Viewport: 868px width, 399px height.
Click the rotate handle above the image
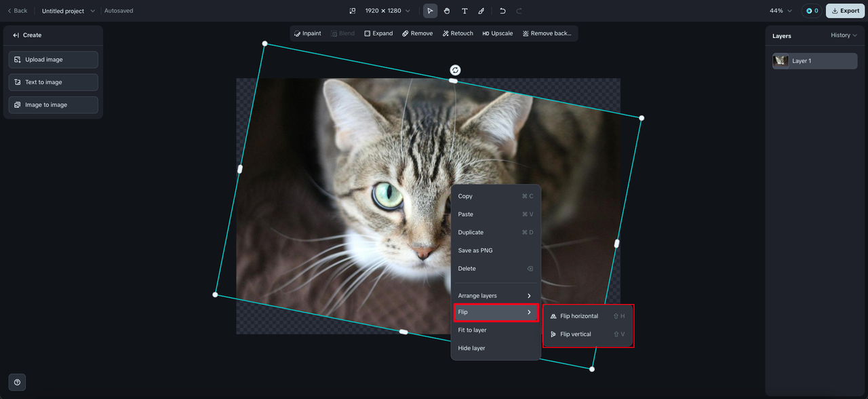[455, 70]
